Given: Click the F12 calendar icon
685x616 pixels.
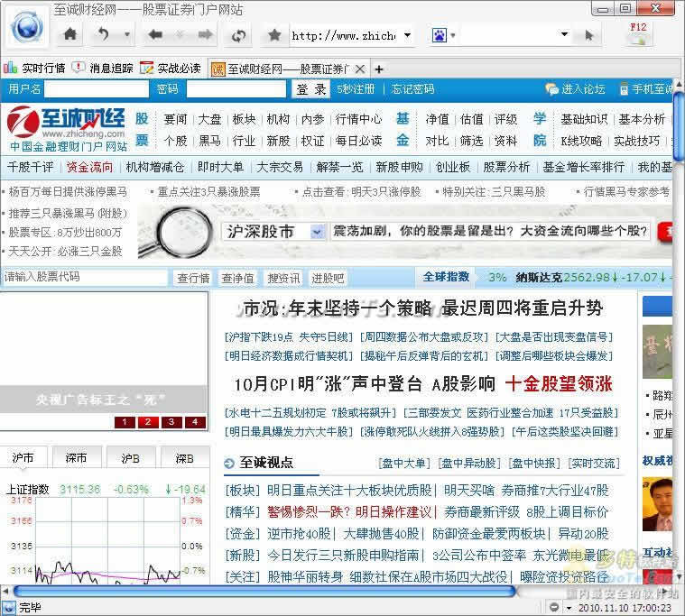Looking at the screenshot, I should click(x=638, y=32).
